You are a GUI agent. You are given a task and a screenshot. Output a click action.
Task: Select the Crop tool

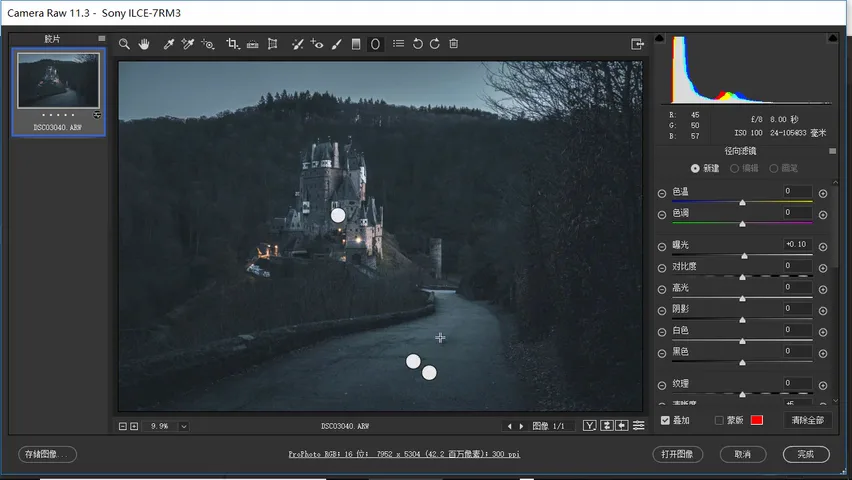click(233, 44)
